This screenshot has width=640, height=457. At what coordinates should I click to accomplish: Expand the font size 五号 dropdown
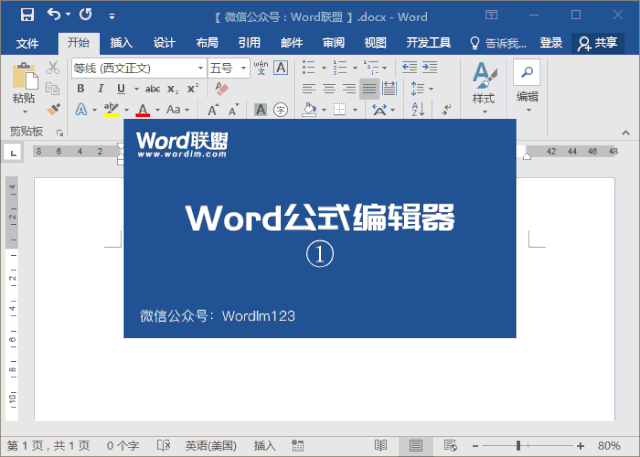[243, 68]
